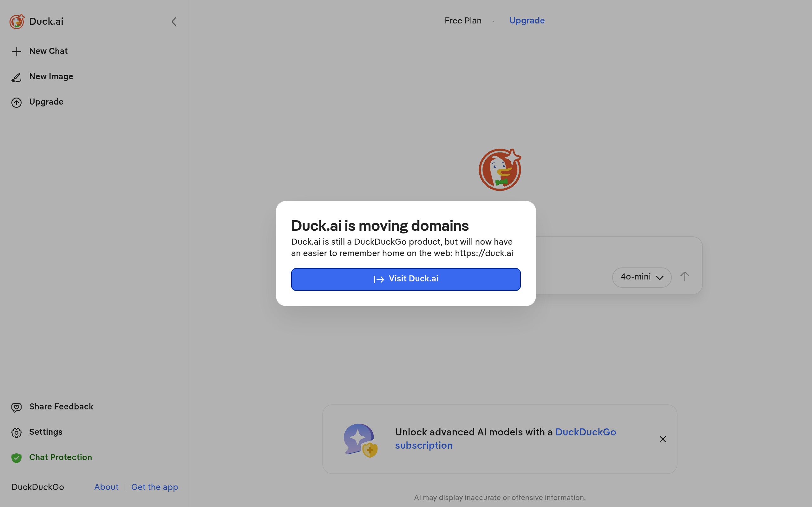The height and width of the screenshot is (507, 812).
Task: Click the plus icon for New Chat
Action: (x=16, y=52)
